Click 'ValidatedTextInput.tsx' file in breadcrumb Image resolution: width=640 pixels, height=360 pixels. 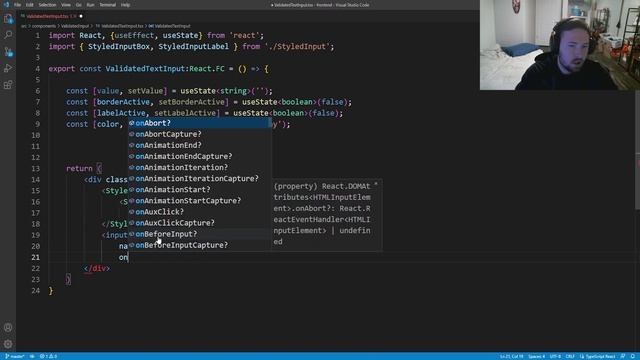pos(122,26)
